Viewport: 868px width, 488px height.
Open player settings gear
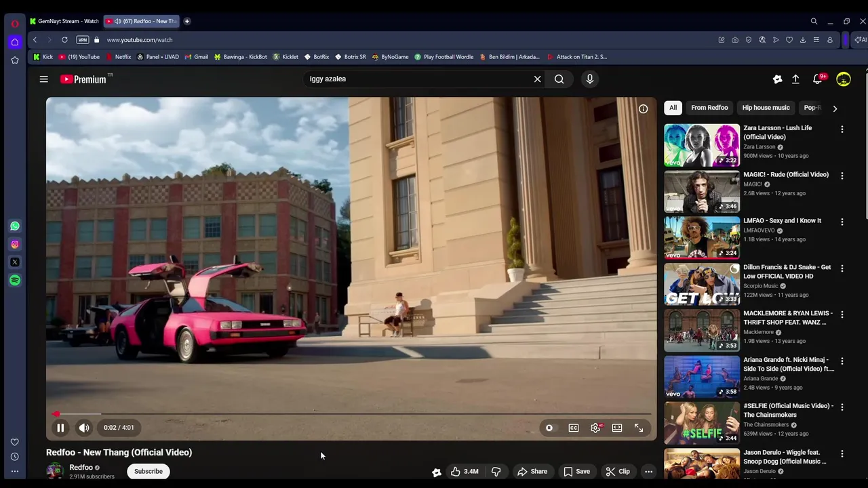[595, 428]
